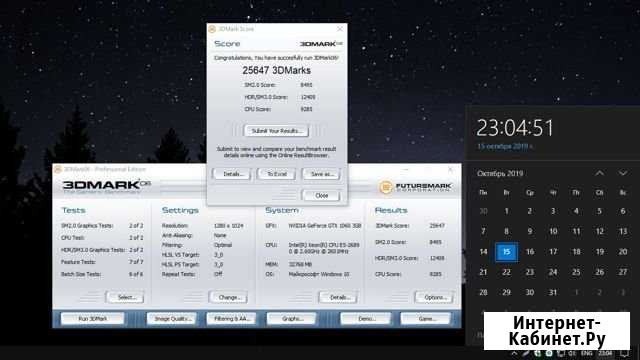Select date 5 in the calendar
Viewport: 640px width, 360px height.
pyautogui.click(x=600, y=211)
